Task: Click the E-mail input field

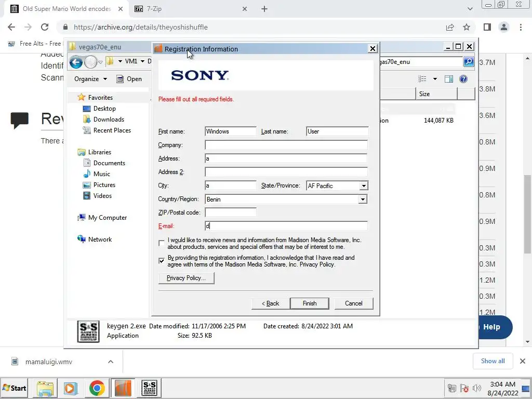Action: coord(286,227)
